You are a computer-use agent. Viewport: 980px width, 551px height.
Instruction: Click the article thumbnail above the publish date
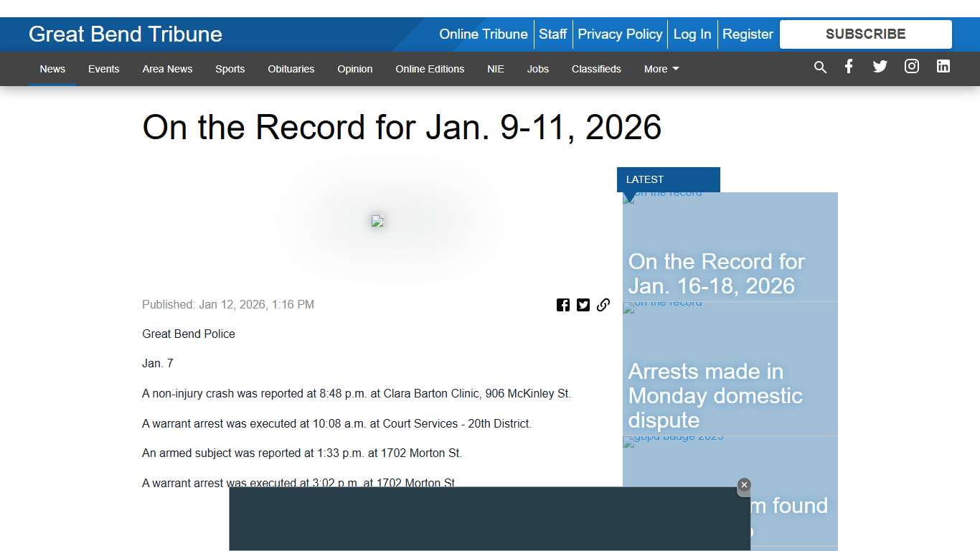pyautogui.click(x=377, y=221)
